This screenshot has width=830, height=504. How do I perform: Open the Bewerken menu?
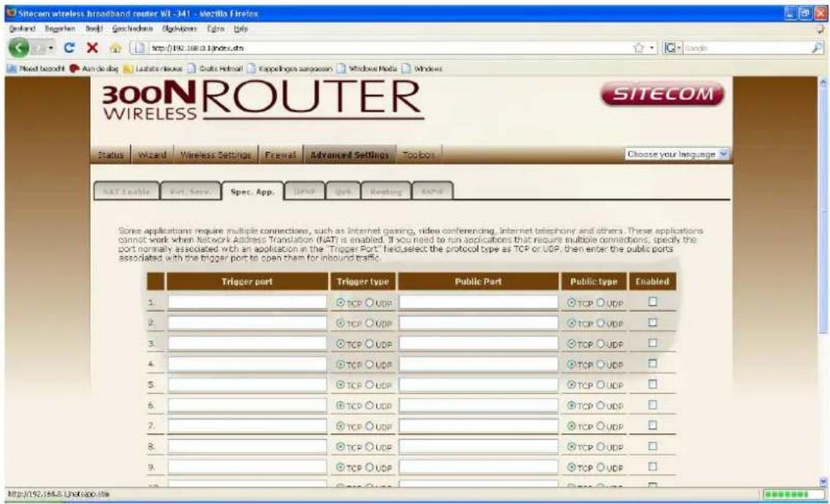(60, 29)
